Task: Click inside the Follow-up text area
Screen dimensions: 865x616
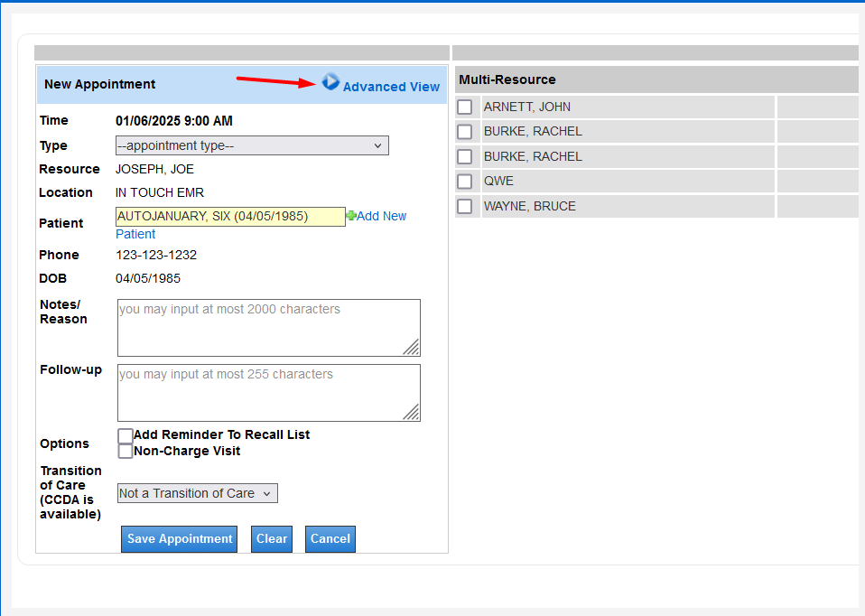Action: coord(262,393)
